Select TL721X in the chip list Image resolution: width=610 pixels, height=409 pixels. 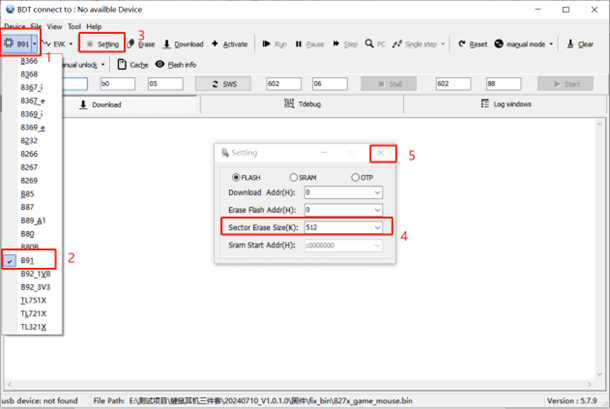(x=35, y=313)
